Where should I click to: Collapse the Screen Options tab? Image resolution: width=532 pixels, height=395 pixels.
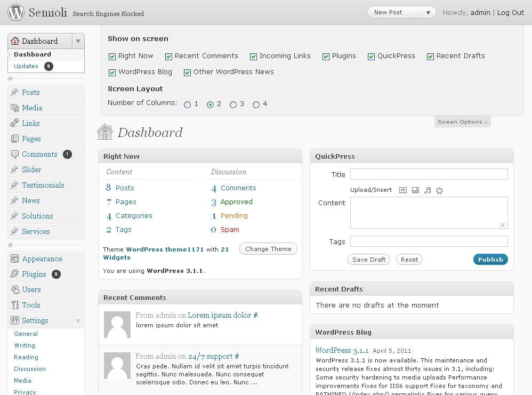click(462, 122)
